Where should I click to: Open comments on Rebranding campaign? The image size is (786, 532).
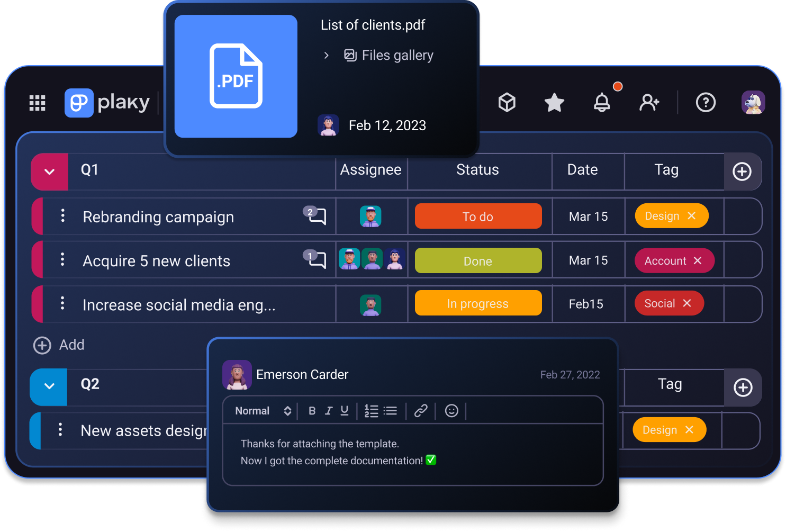pyautogui.click(x=317, y=216)
